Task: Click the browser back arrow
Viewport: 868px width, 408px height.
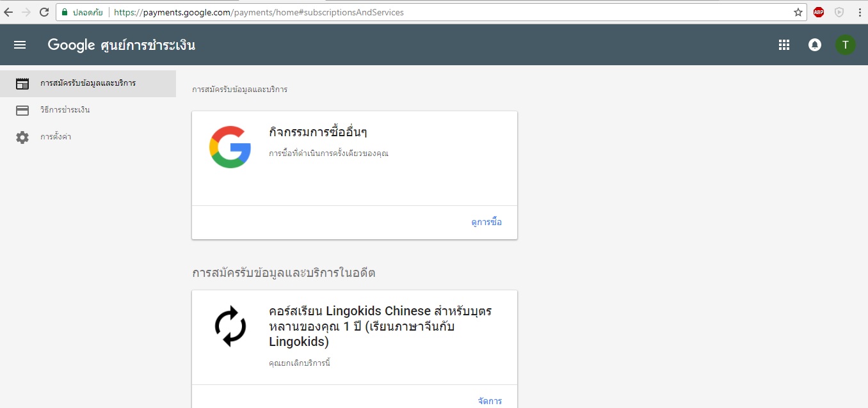Action: (8, 12)
